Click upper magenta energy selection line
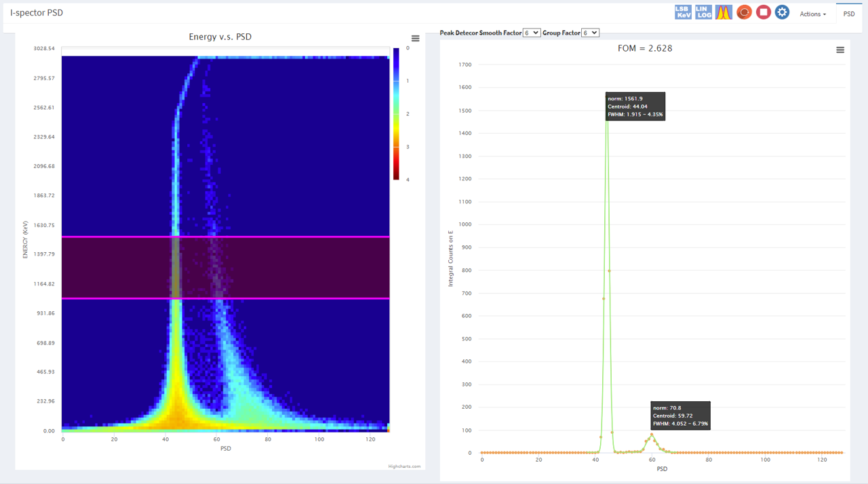The height and width of the screenshot is (484, 868). (x=226, y=237)
